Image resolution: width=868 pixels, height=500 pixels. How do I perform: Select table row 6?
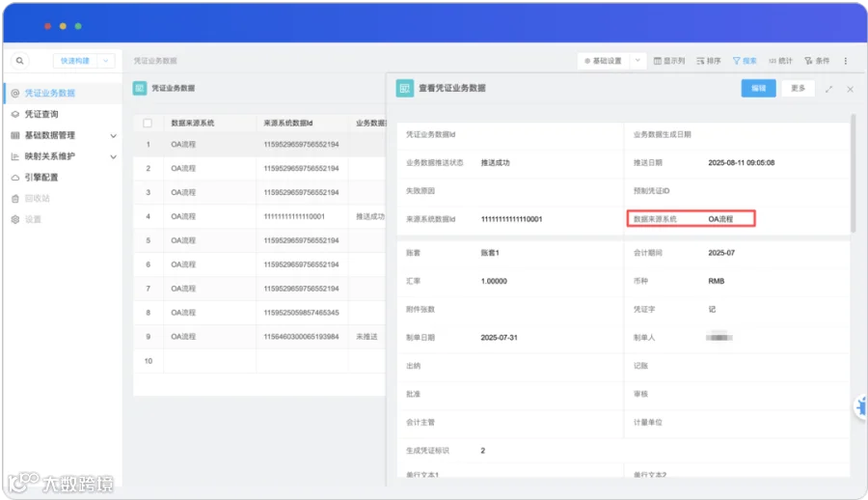pyautogui.click(x=259, y=264)
